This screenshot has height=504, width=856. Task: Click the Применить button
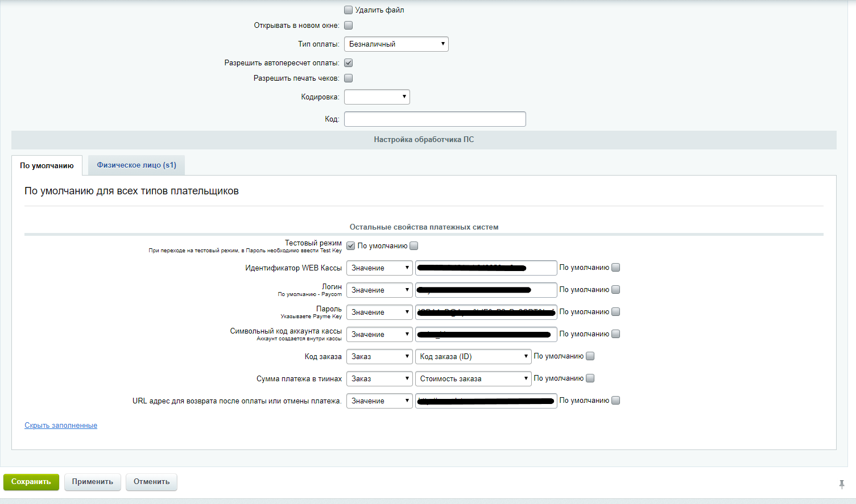pos(92,482)
